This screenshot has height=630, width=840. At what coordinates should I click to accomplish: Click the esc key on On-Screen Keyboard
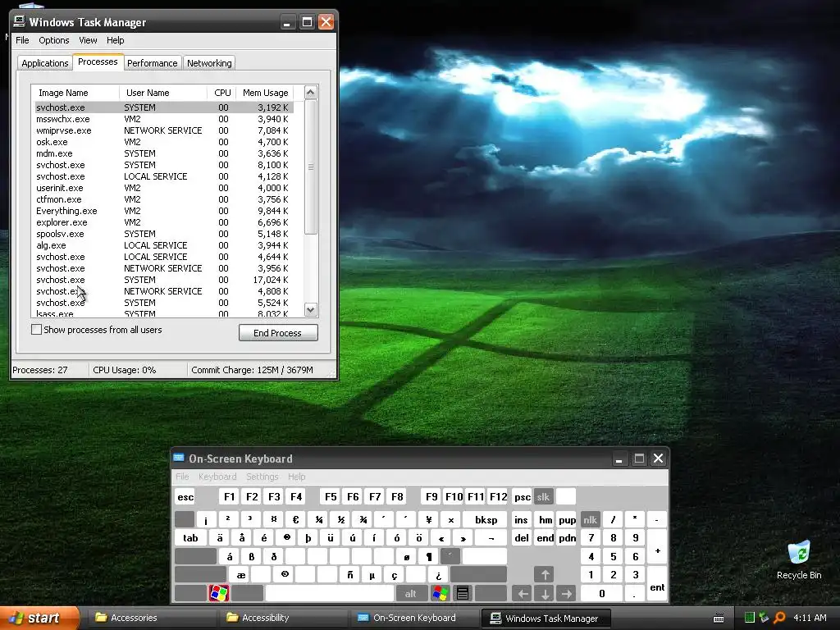pos(185,496)
